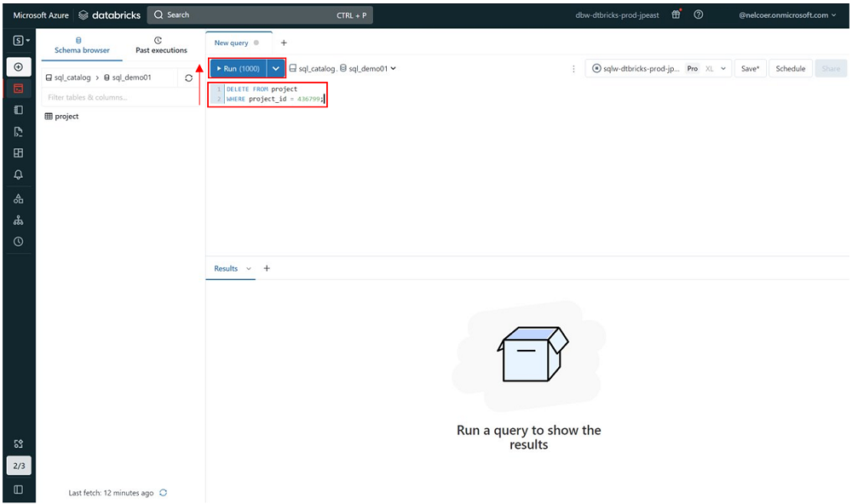The height and width of the screenshot is (504, 852).
Task: Click sql_catalog in schema breadcrumb
Action: [x=68, y=77]
